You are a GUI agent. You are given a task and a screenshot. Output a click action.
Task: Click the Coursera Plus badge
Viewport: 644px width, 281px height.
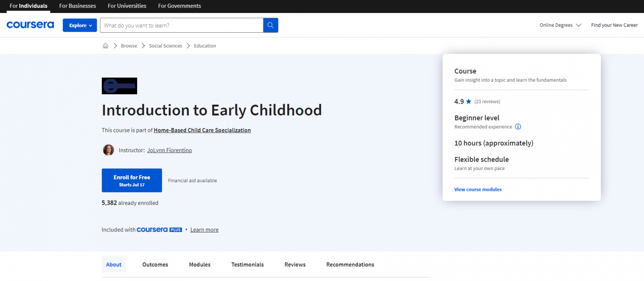(159, 229)
